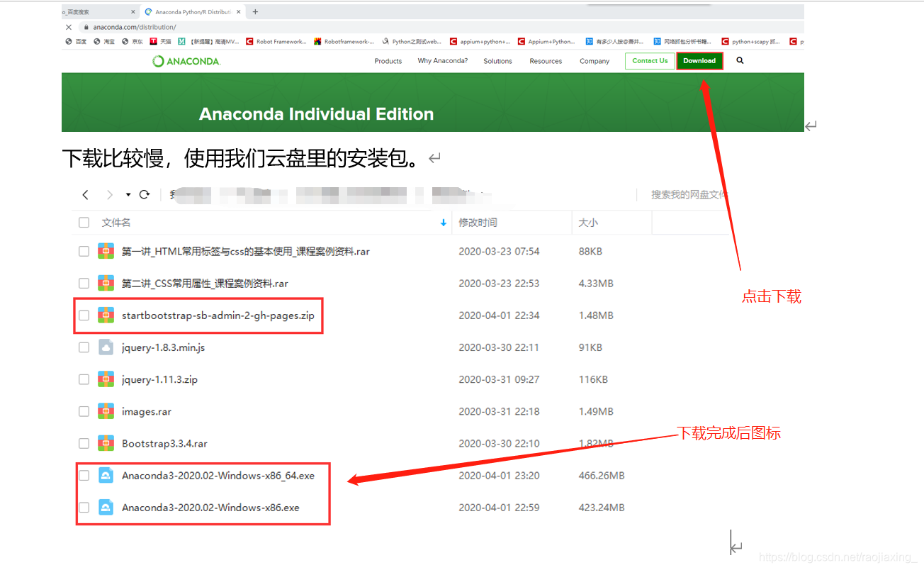Viewport: 924px width, 570px height.
Task: Toggle the select-all checkbox beside 文件名
Action: [x=84, y=223]
